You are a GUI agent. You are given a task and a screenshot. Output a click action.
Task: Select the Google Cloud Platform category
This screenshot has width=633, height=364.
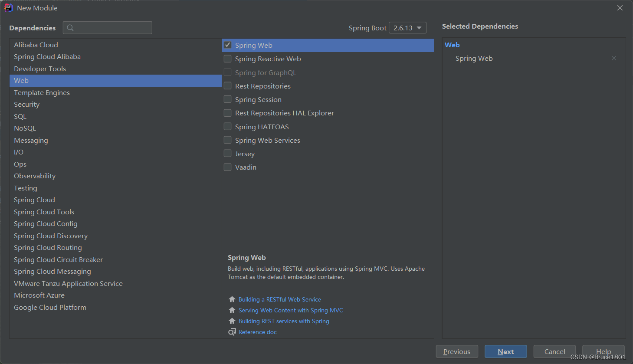point(115,307)
